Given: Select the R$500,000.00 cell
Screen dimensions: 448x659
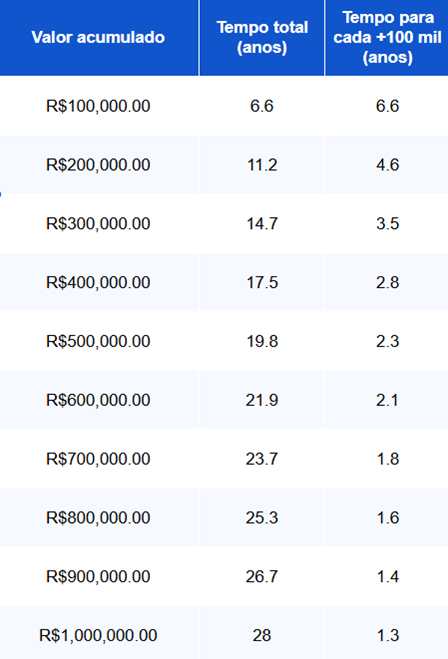Looking at the screenshot, I should point(98,341).
